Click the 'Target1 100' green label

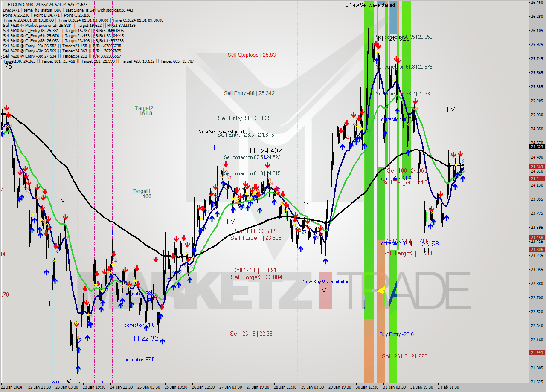141,194
